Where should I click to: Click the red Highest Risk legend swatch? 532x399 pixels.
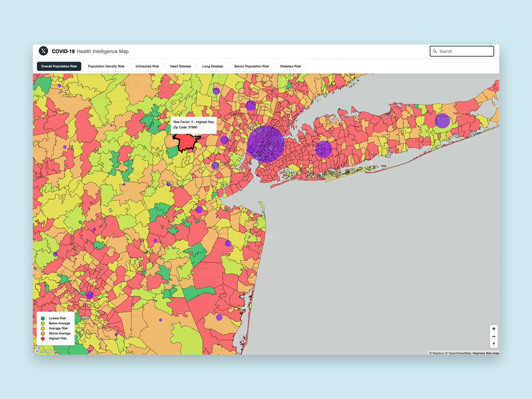coord(43,338)
